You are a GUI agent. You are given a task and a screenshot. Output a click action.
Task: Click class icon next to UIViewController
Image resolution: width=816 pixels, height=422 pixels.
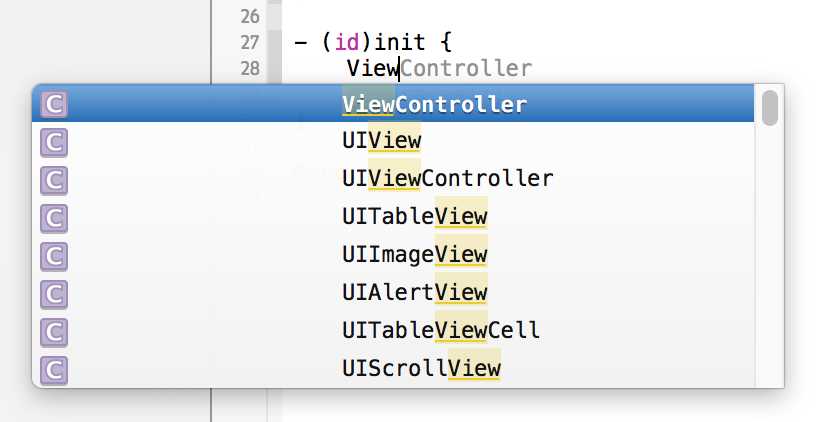(x=54, y=181)
